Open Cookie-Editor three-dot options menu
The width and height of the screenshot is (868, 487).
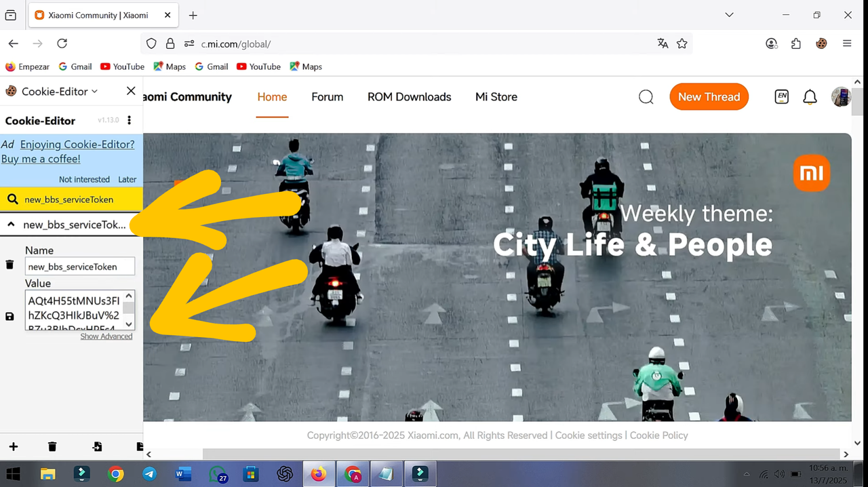tap(129, 120)
